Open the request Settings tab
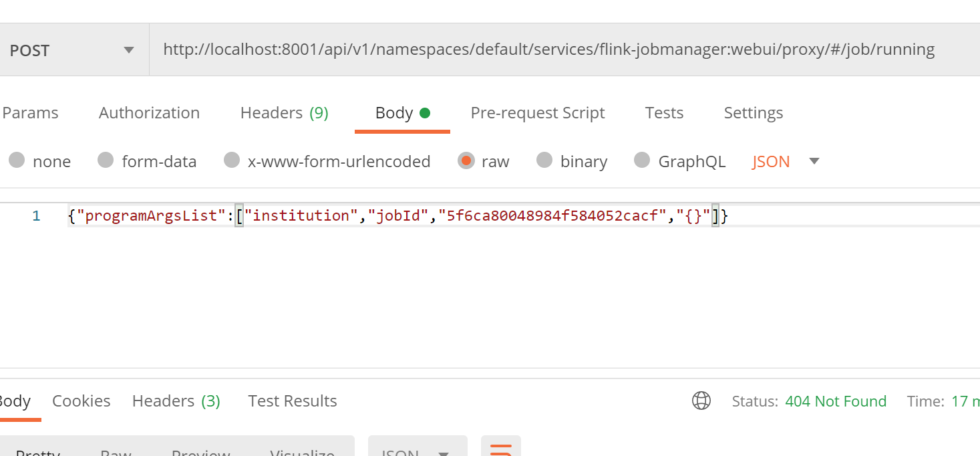980x456 pixels. [x=753, y=113]
